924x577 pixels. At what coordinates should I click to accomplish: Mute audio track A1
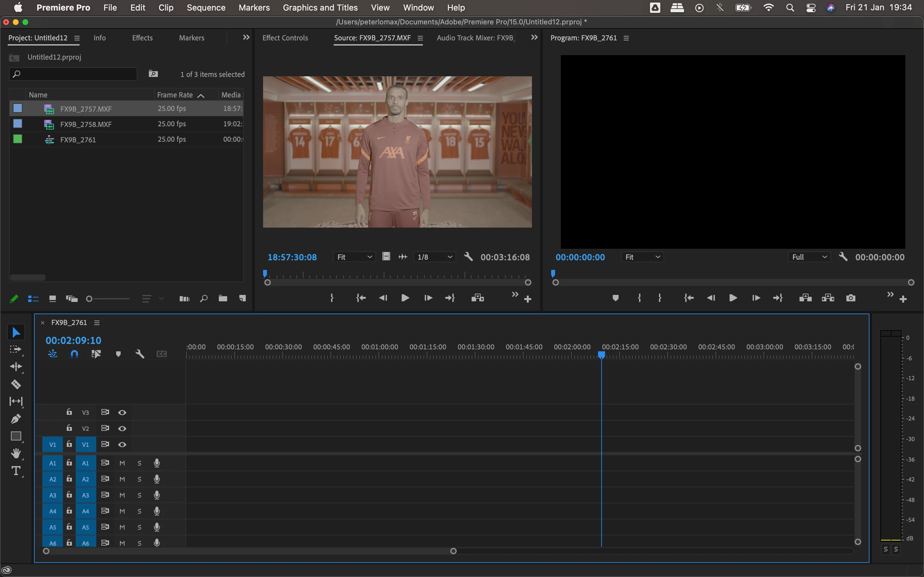tap(122, 463)
